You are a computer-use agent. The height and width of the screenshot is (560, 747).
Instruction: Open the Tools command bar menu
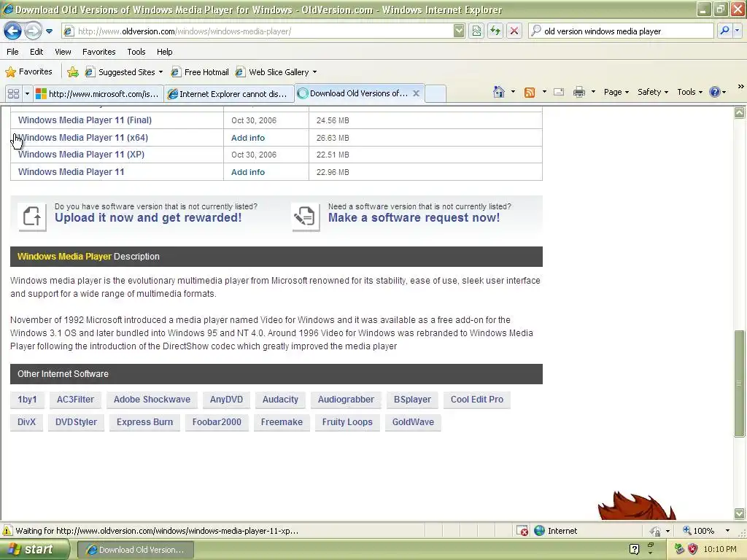click(x=689, y=93)
